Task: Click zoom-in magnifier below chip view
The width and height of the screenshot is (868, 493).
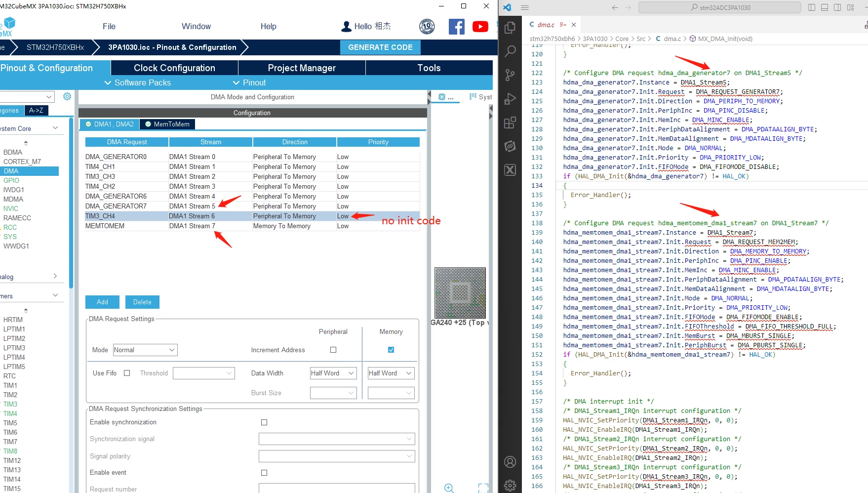Action: pyautogui.click(x=449, y=488)
